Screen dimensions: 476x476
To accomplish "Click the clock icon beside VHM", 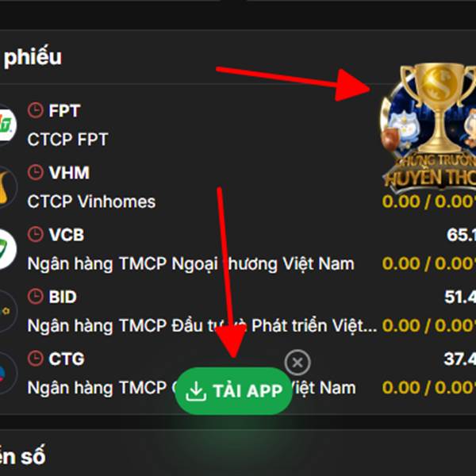I will [x=36, y=172].
